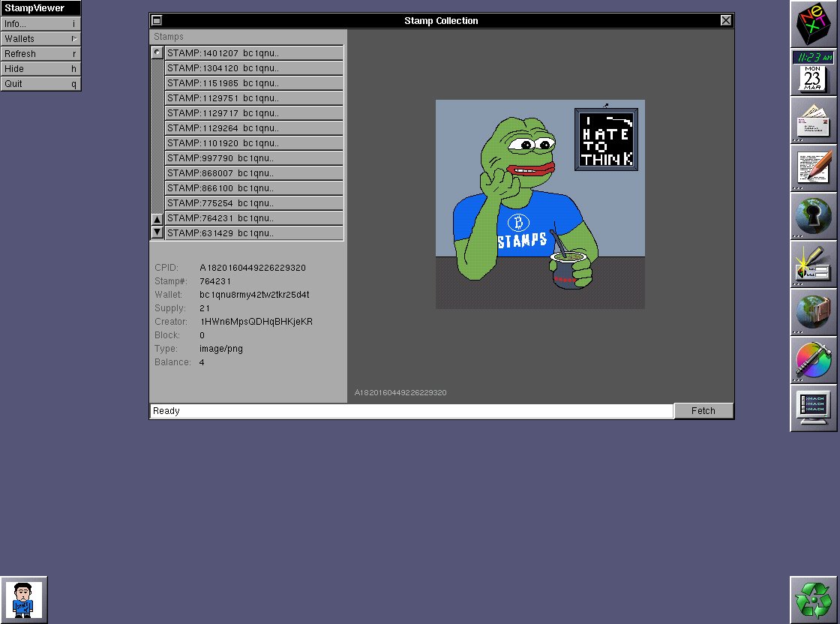Select Hide in the StampViewer menu

(40, 68)
